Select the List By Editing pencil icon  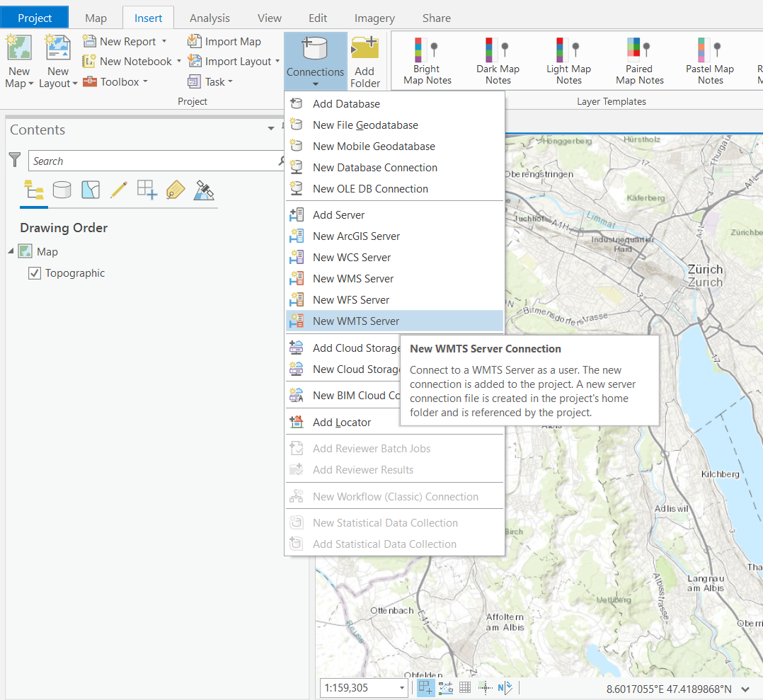click(x=118, y=190)
